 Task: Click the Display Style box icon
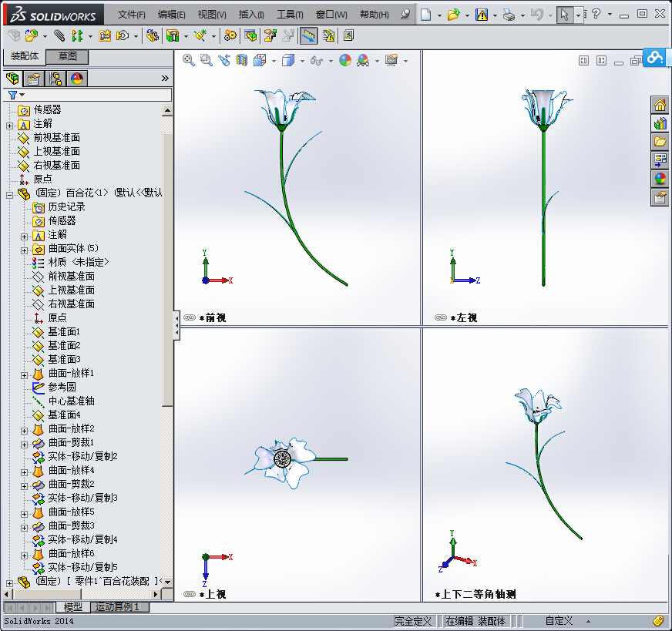point(288,60)
